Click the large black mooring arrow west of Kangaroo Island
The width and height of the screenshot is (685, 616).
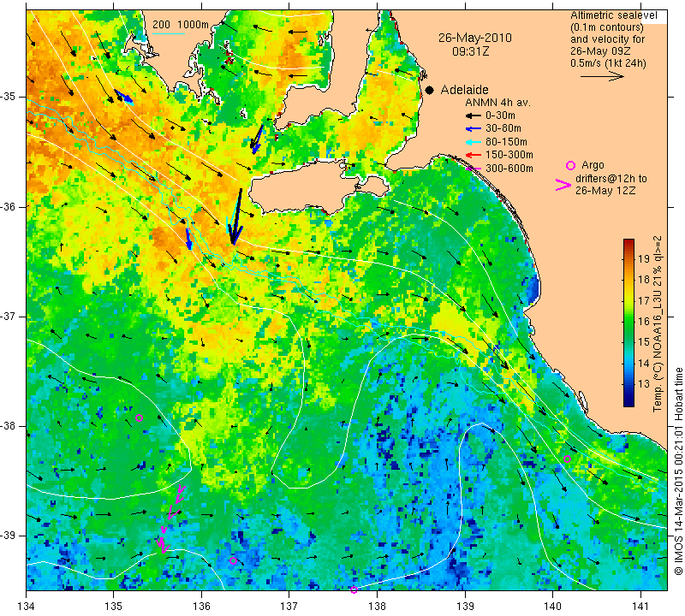tap(236, 217)
